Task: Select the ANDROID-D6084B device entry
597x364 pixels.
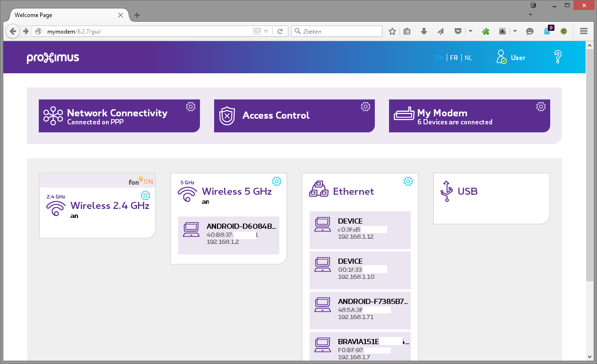Action: 229,235
